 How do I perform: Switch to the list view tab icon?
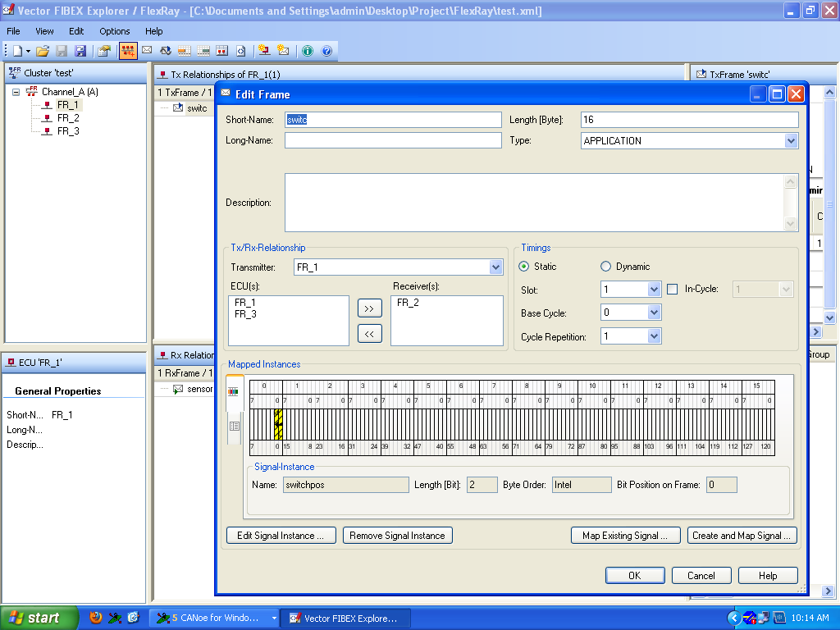click(235, 426)
